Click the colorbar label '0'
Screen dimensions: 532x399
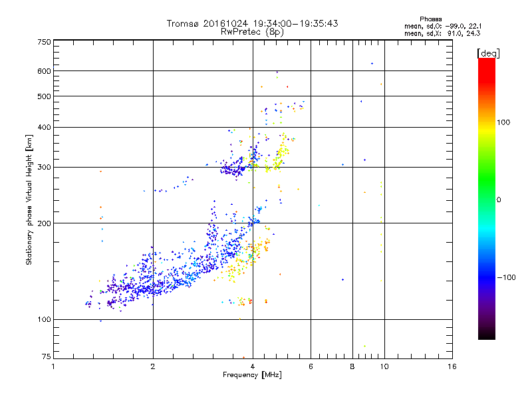coord(499,200)
